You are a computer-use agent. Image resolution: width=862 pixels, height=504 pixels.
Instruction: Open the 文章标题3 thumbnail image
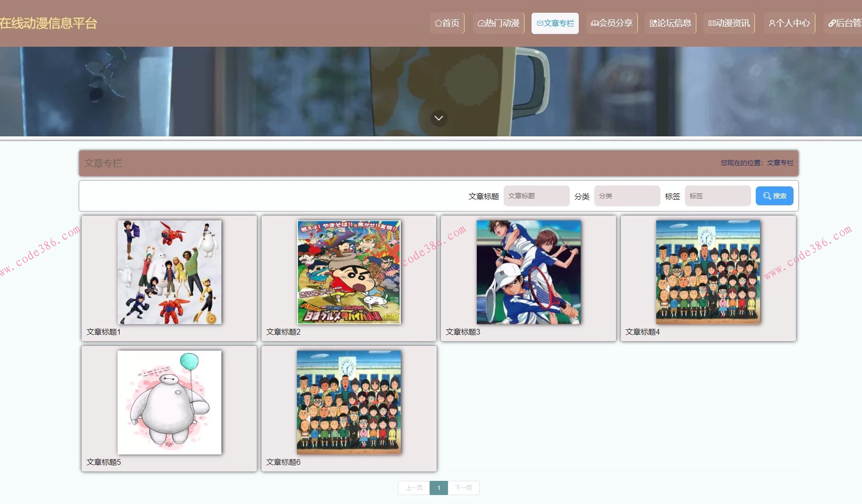click(529, 272)
